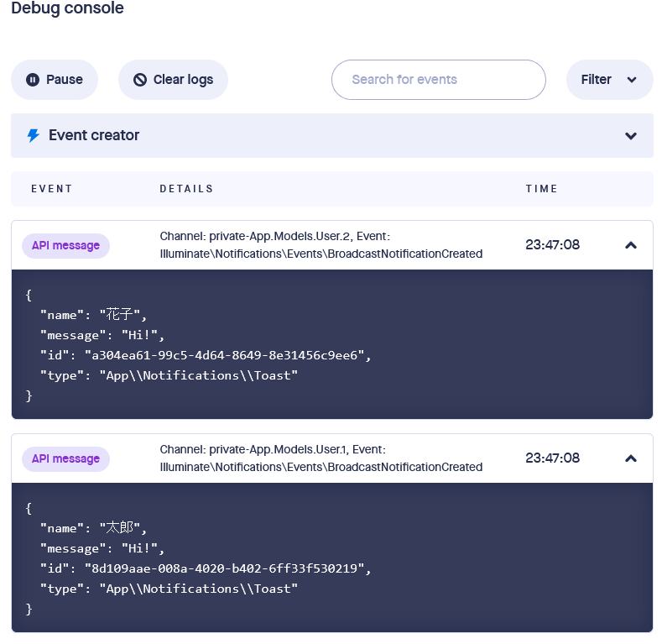Collapse the User.1 event entry chevron
This screenshot has width=662, height=644.
point(631,458)
